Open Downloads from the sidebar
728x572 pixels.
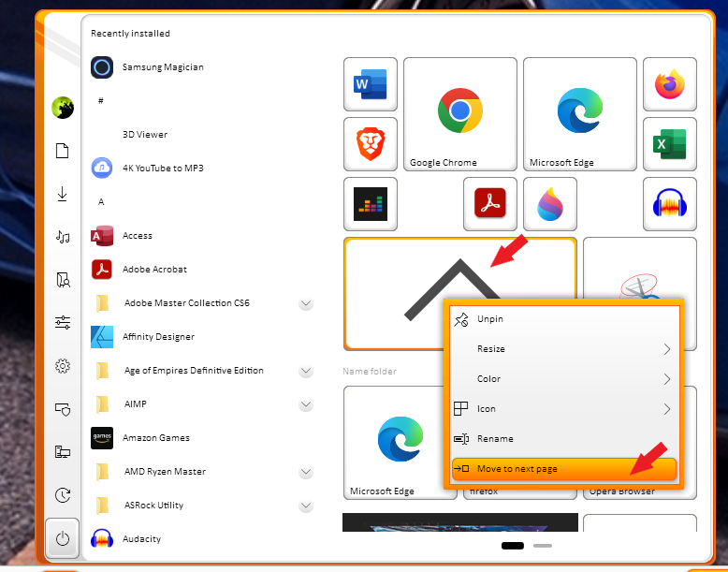[x=62, y=194]
